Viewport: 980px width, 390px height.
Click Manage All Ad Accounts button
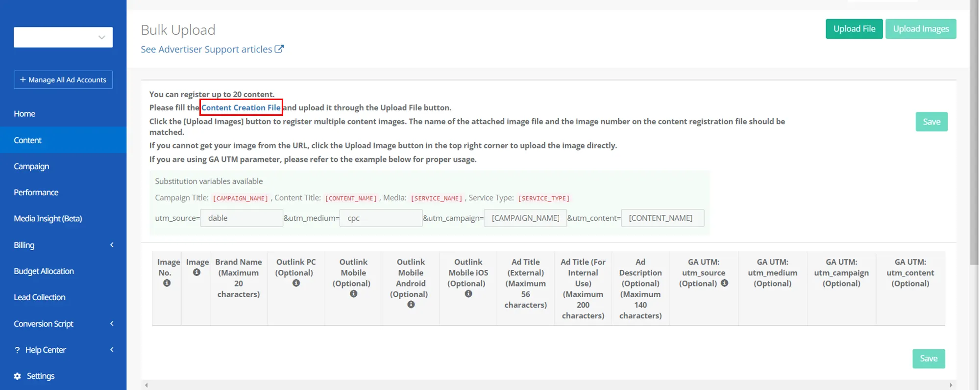click(63, 79)
